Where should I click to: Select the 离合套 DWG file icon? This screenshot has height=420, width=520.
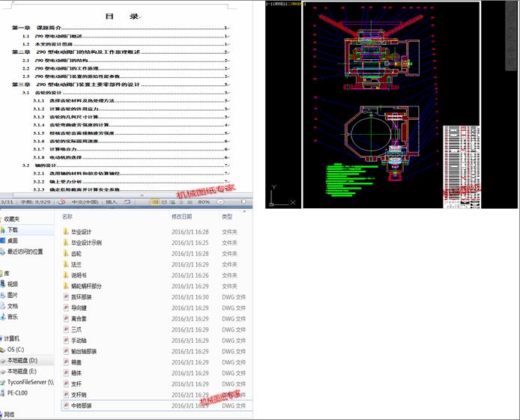[66, 319]
